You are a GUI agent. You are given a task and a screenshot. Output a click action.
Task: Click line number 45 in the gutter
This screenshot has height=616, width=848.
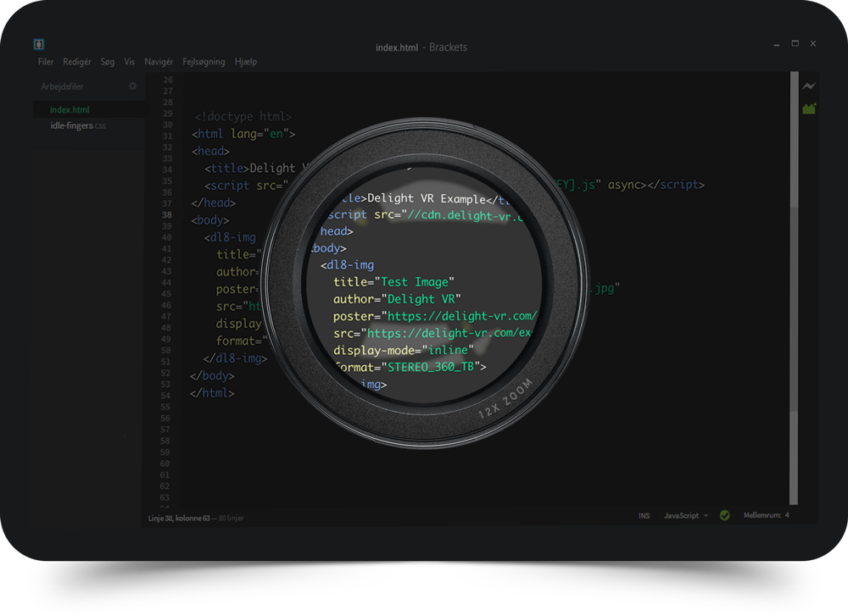(x=166, y=294)
